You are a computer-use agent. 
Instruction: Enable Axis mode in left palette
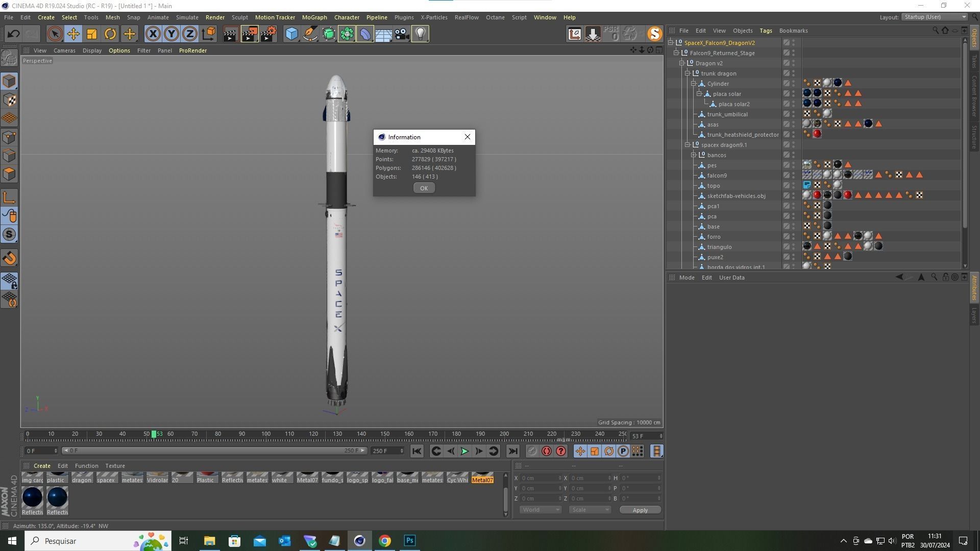point(9,197)
